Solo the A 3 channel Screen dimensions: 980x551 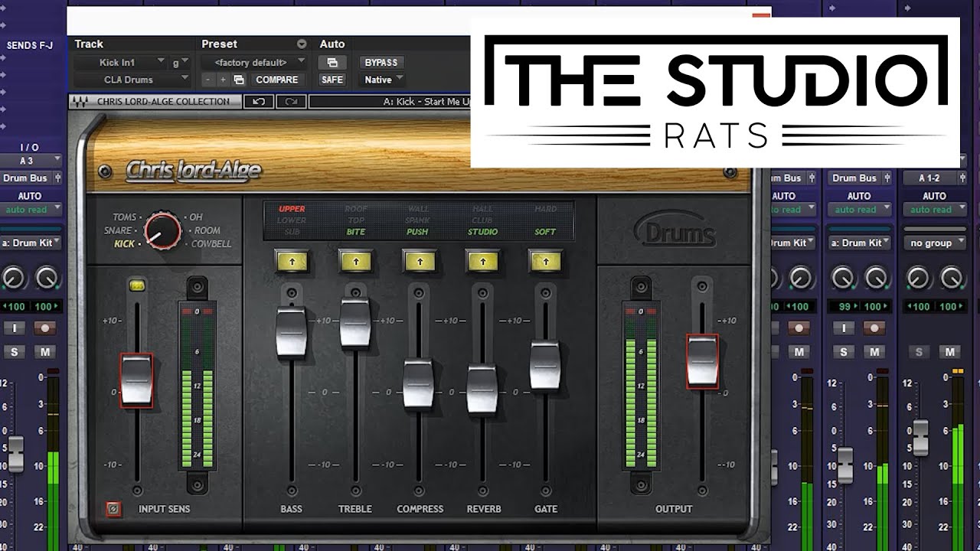(x=14, y=352)
